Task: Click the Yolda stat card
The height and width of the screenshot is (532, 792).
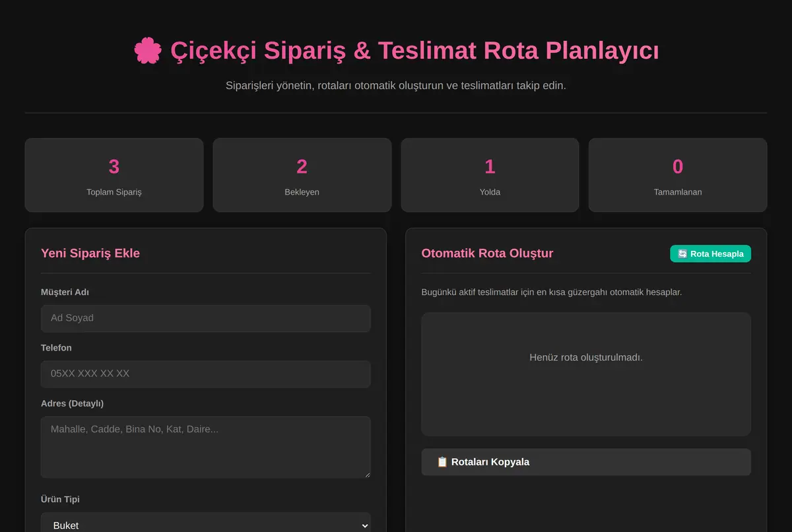Action: click(x=490, y=175)
